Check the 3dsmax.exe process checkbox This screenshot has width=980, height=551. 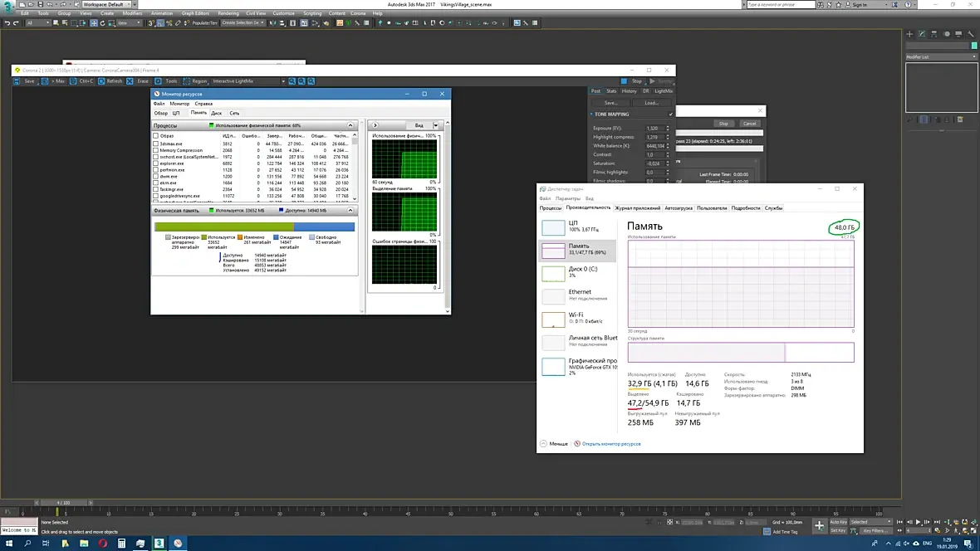point(155,144)
